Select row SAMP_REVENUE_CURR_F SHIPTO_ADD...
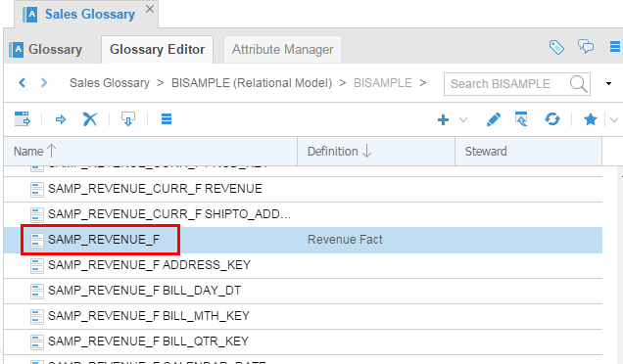The width and height of the screenshot is (623, 364). pos(303,214)
